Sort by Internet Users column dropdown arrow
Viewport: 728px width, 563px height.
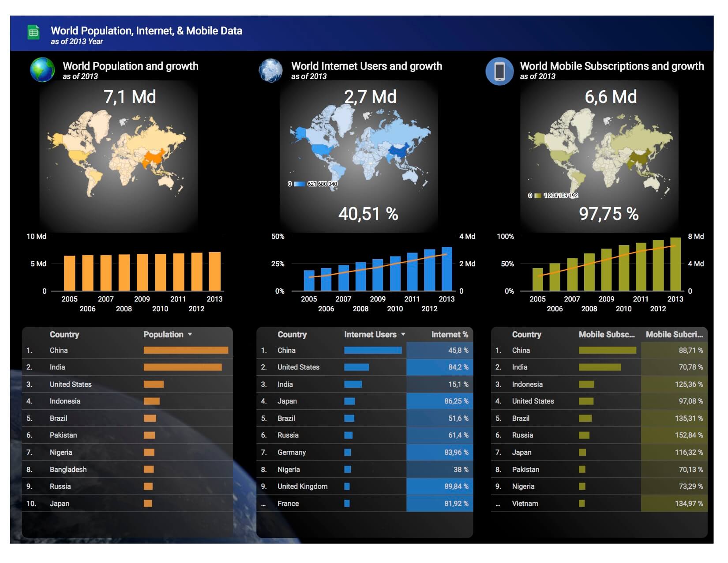[403, 335]
